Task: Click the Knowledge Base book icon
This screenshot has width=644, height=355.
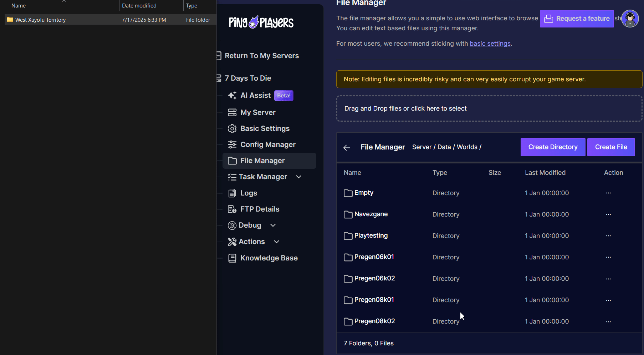Action: tap(232, 258)
